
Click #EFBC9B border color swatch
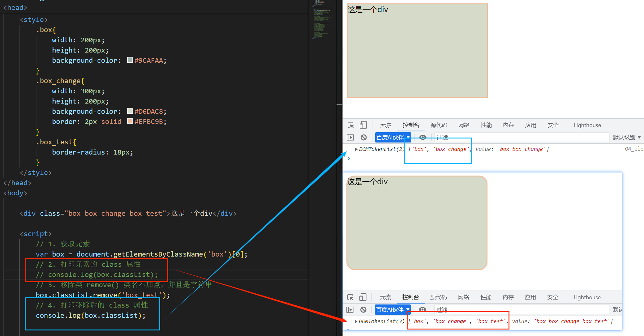point(130,121)
